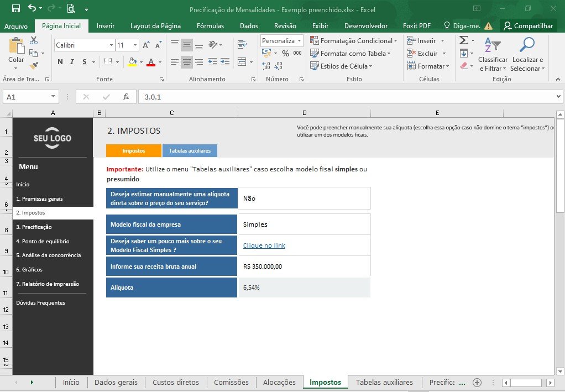Toggle Bold formatting (N)
This screenshot has height=392, width=565.
click(60, 62)
